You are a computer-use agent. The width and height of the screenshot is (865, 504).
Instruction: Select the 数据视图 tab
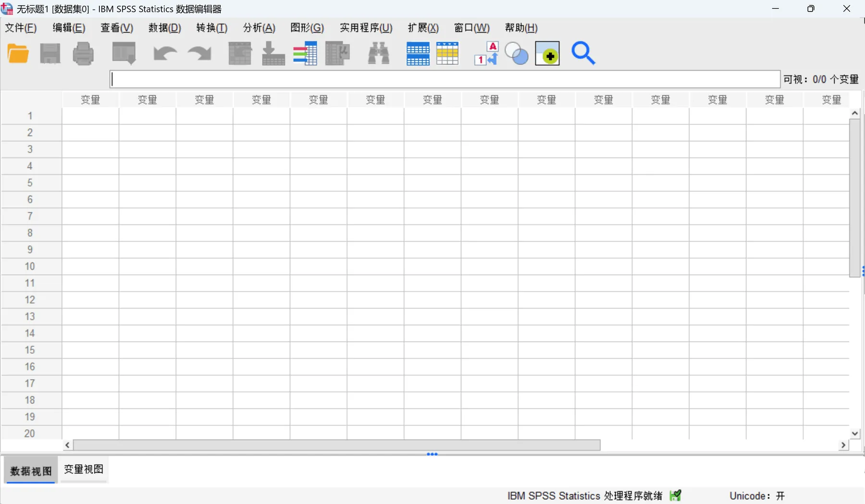(x=31, y=471)
